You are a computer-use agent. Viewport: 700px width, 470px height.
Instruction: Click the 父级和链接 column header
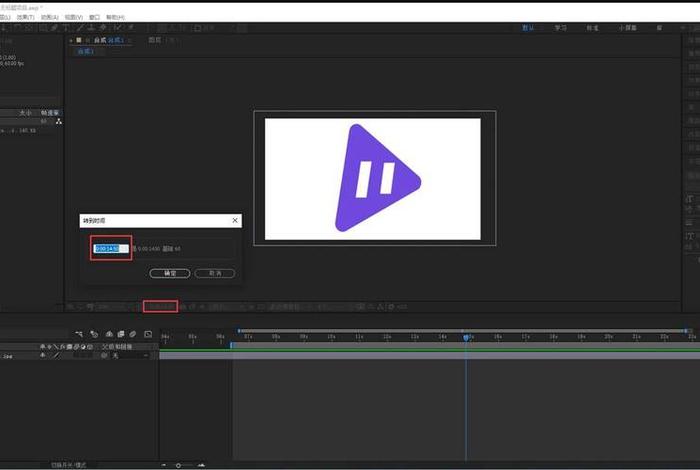coord(117,347)
